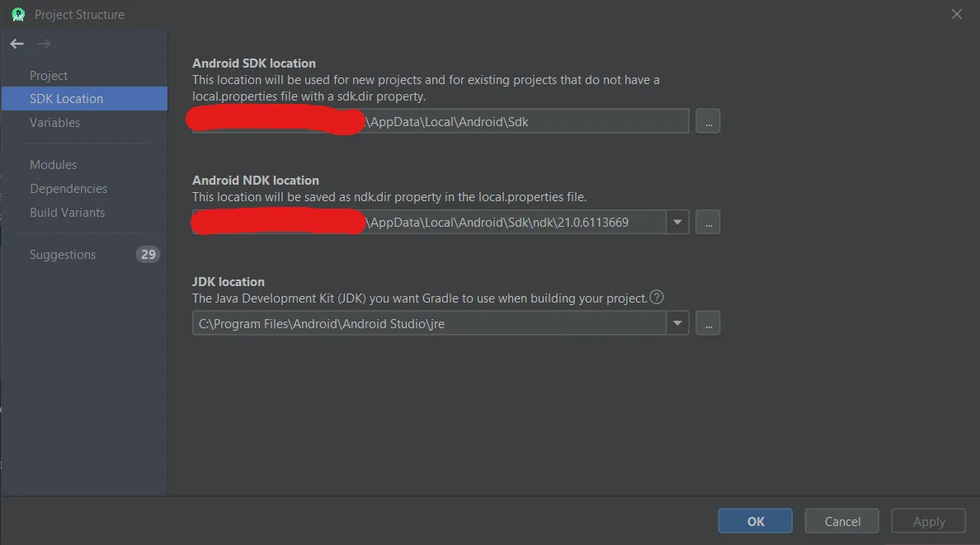Image resolution: width=980 pixels, height=545 pixels.
Task: Expand the Android NDK location dropdown
Action: (x=677, y=223)
